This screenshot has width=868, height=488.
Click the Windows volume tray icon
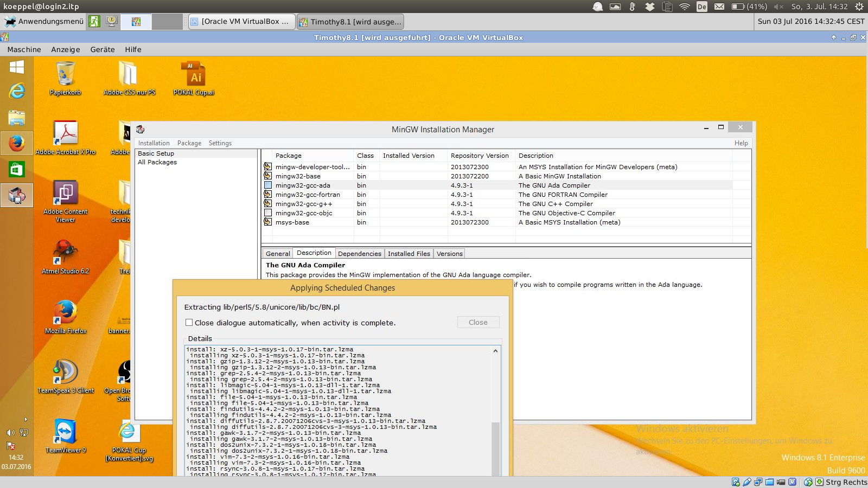click(10, 433)
